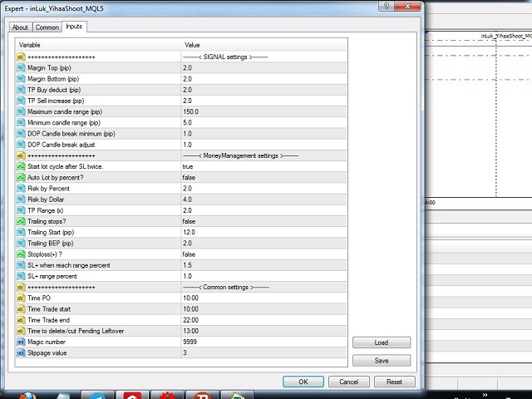Click the icon beside SL+ range percent

coord(21,276)
